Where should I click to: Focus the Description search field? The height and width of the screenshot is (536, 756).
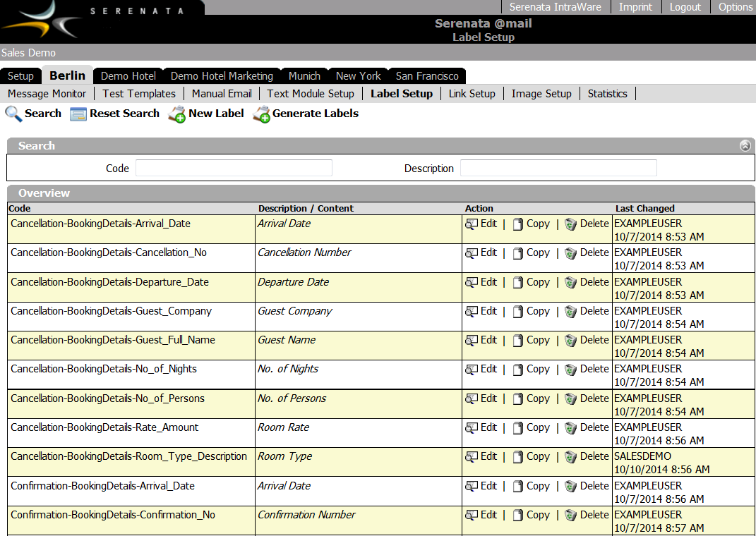558,168
